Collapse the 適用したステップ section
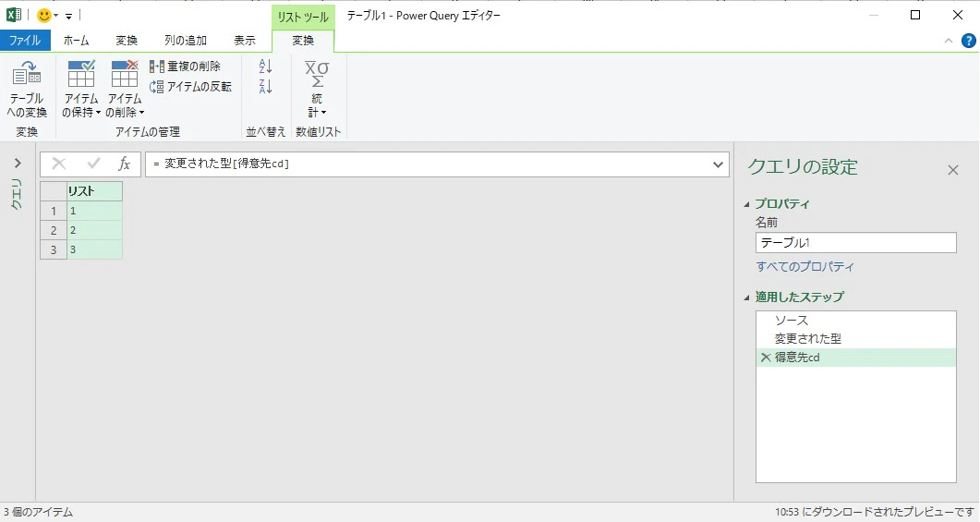Image resolution: width=980 pixels, height=522 pixels. coord(746,297)
